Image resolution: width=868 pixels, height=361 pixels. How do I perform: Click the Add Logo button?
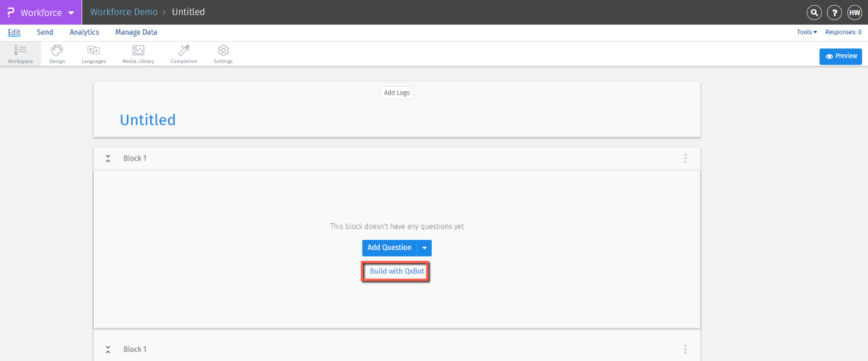point(397,93)
